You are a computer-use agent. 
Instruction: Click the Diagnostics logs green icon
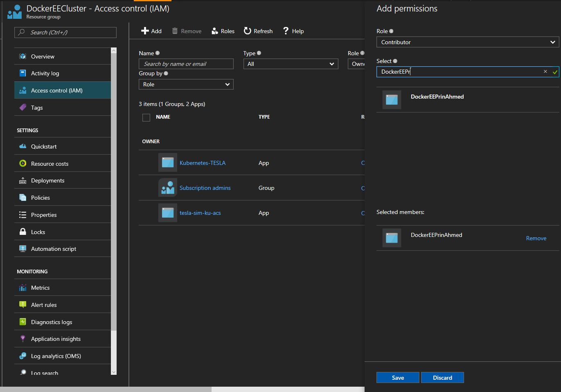(x=23, y=322)
